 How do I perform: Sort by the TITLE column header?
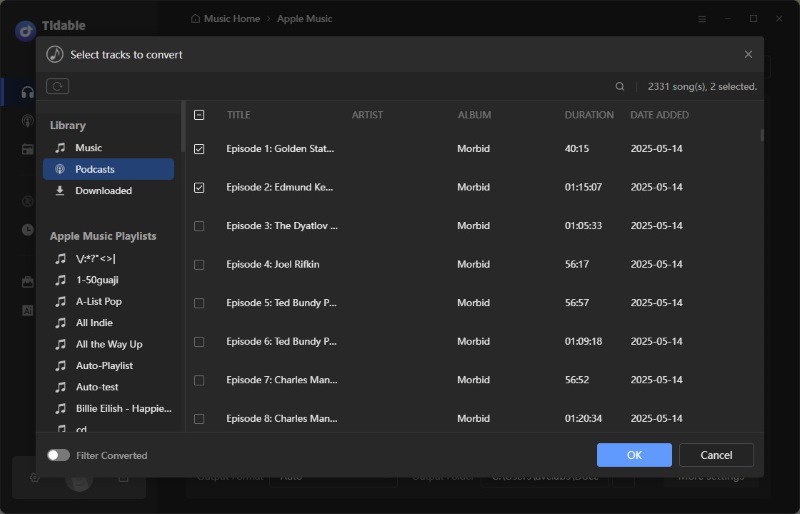(238, 115)
